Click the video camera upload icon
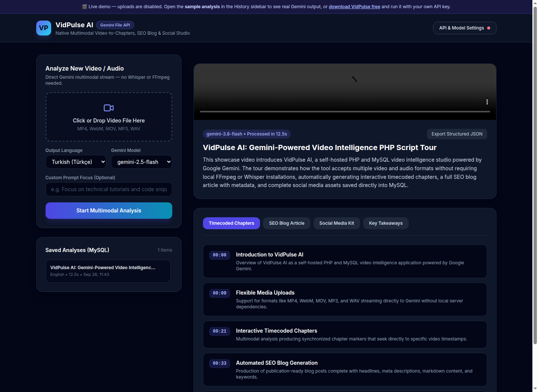This screenshot has height=392, width=538. tap(109, 108)
